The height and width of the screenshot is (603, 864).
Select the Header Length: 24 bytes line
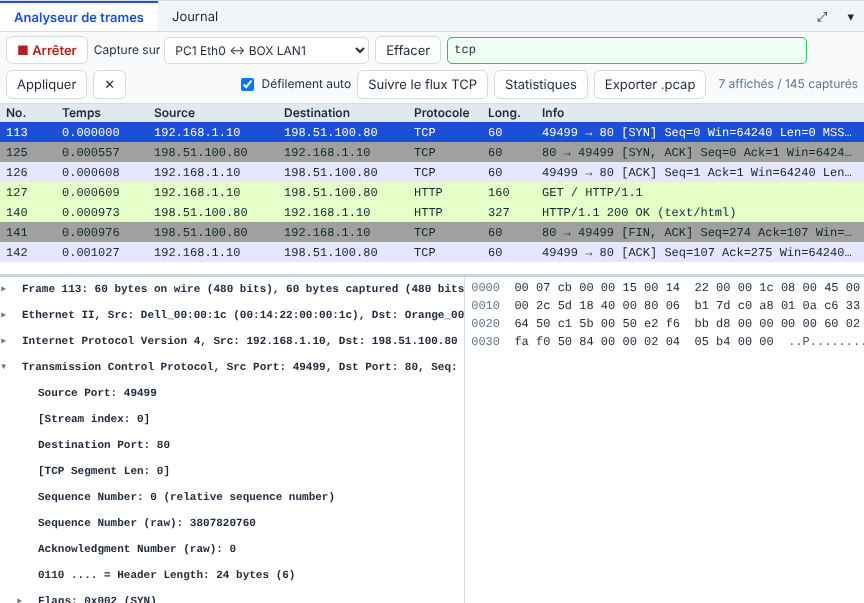click(166, 575)
